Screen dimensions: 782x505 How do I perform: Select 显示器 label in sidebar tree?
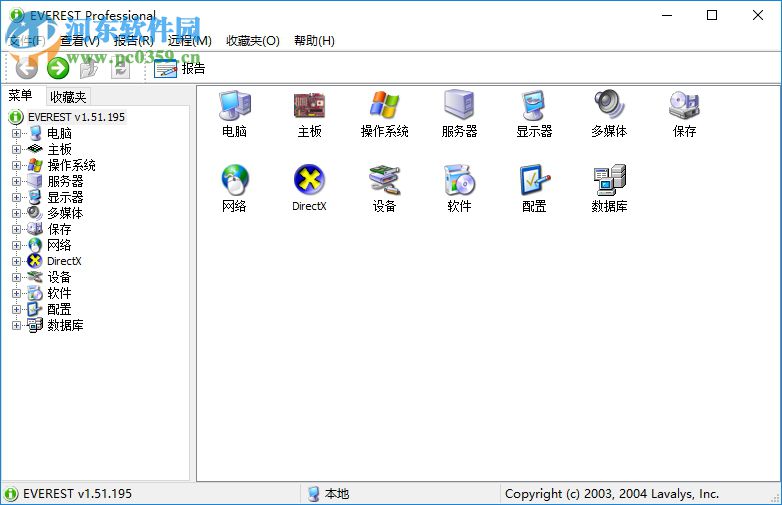point(65,197)
